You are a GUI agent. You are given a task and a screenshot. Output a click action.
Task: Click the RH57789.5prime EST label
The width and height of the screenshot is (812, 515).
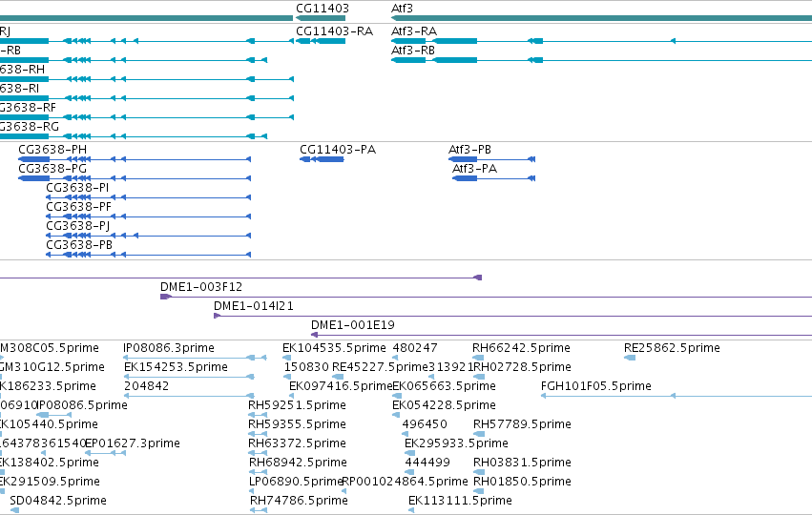click(x=522, y=424)
